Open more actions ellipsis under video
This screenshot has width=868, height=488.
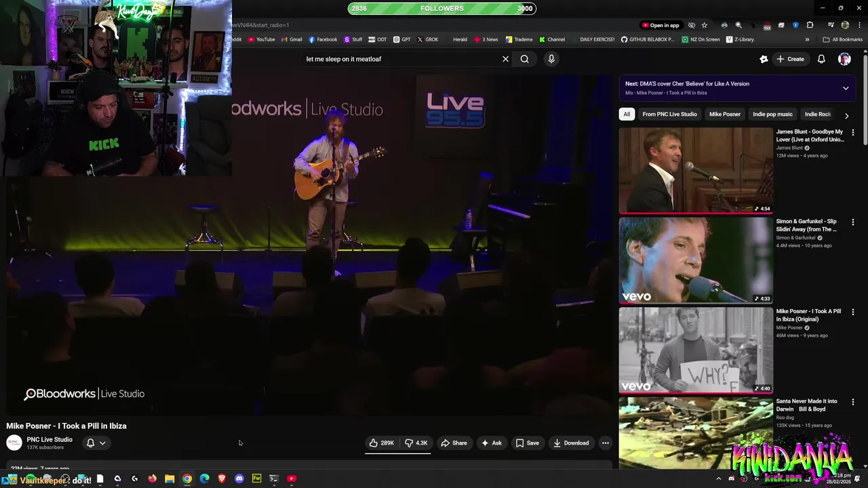coord(606,443)
